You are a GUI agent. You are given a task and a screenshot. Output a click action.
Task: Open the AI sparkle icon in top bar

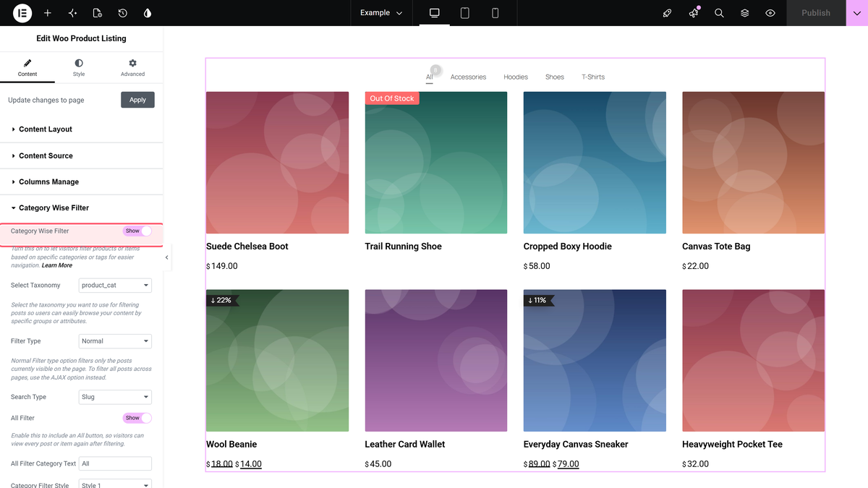[x=72, y=13]
